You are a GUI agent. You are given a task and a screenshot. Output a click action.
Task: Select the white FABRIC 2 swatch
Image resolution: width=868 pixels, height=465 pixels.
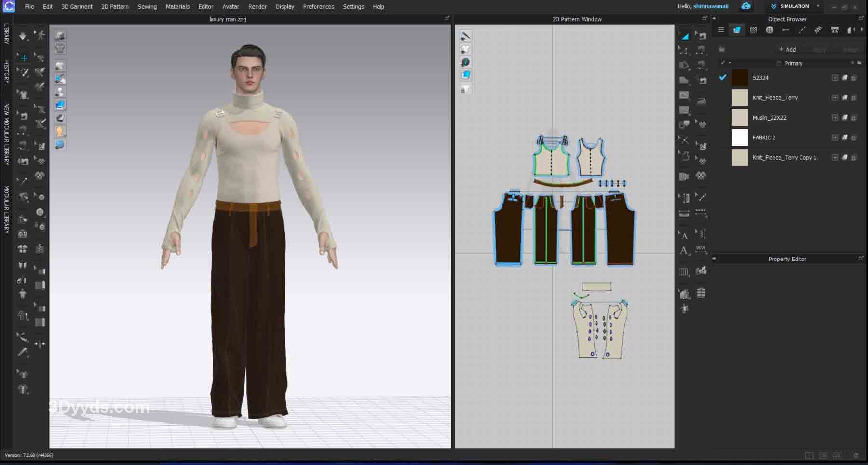coord(739,137)
